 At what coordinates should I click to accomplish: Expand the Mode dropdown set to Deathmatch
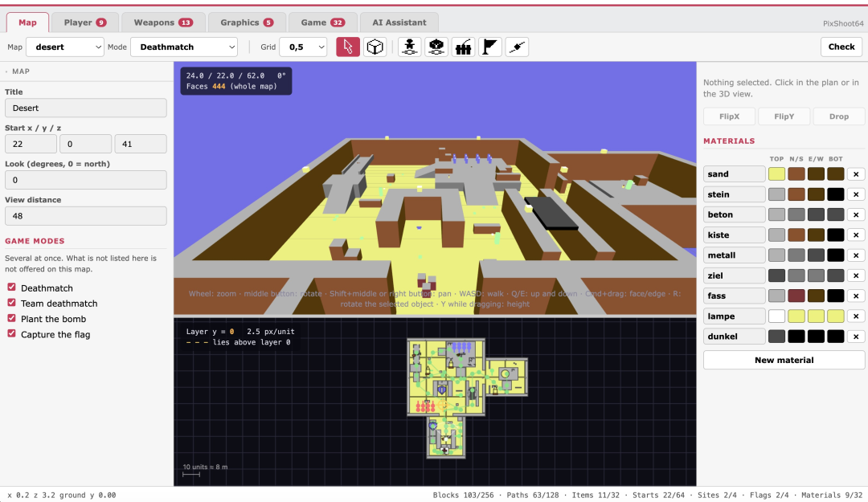[184, 47]
